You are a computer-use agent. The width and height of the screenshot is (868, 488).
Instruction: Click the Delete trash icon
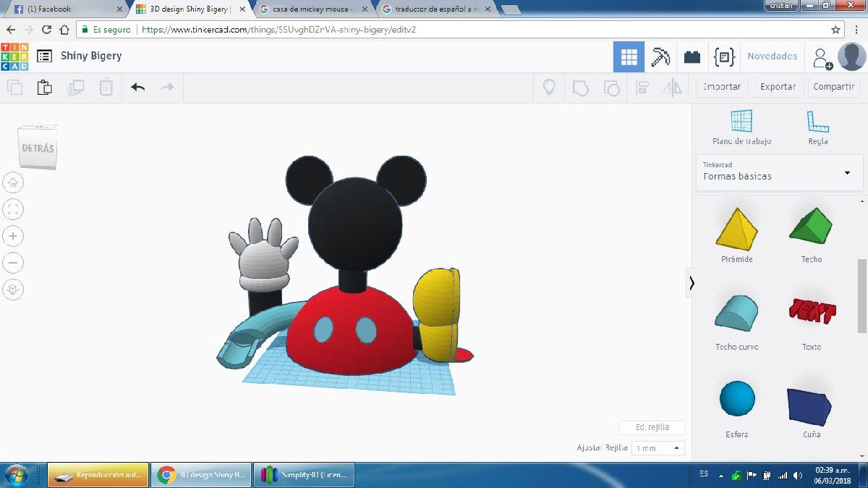coord(106,87)
